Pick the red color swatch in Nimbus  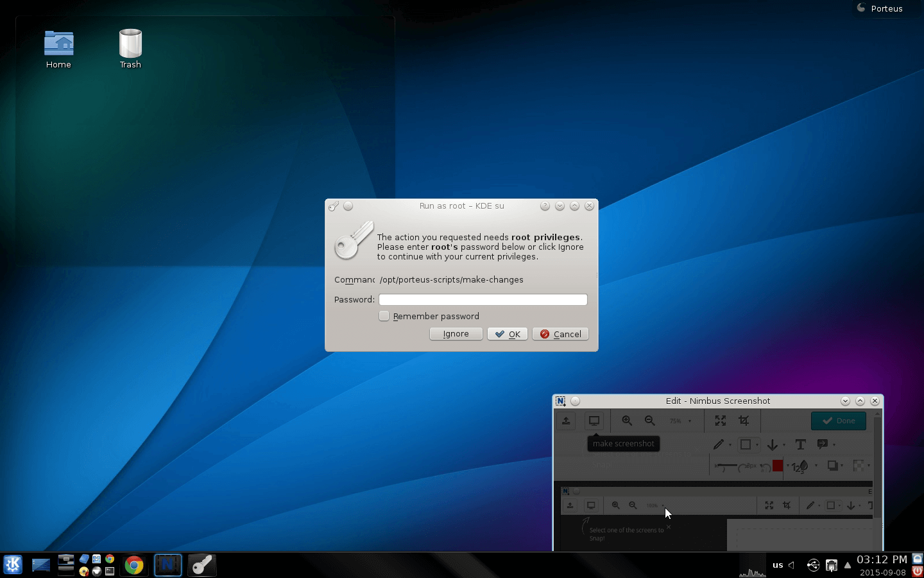[778, 466]
